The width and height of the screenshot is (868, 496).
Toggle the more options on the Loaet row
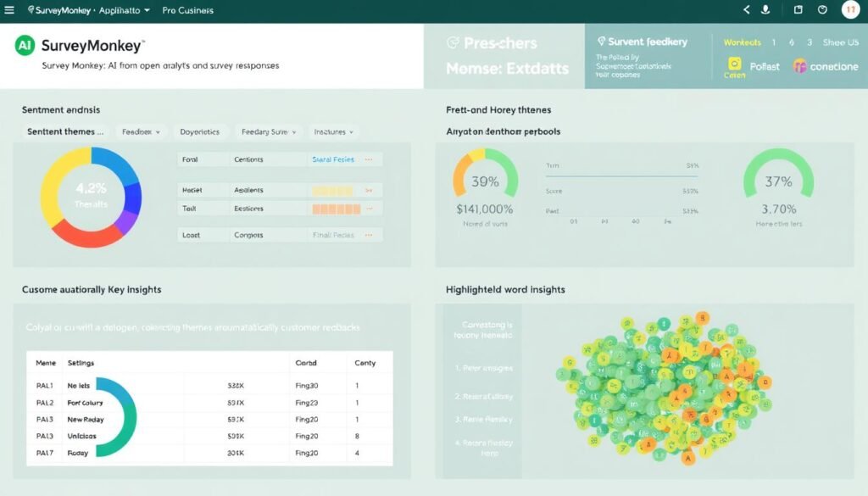(369, 235)
